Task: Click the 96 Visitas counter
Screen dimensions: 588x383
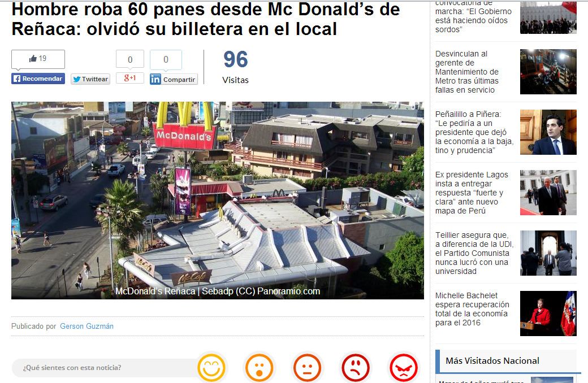Action: 236,67
